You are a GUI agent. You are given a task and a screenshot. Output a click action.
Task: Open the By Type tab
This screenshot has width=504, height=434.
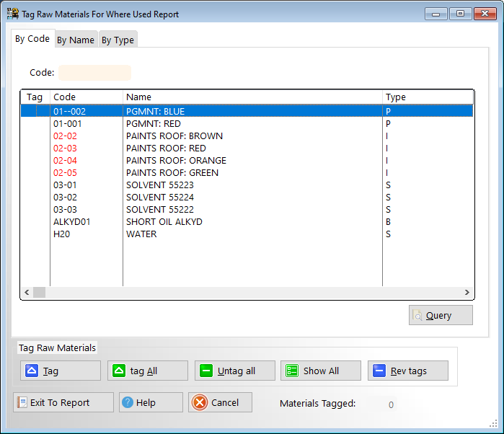click(x=118, y=40)
